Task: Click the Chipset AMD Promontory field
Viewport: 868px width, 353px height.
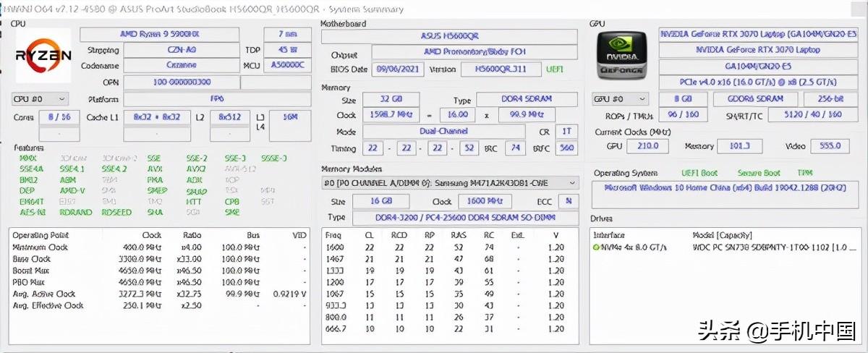Action: pos(475,53)
